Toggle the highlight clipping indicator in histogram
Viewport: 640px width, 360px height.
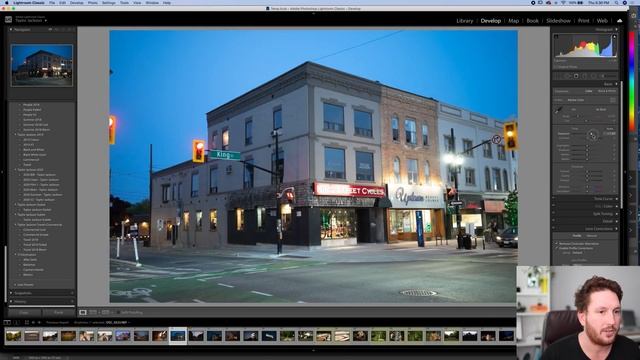(x=614, y=37)
